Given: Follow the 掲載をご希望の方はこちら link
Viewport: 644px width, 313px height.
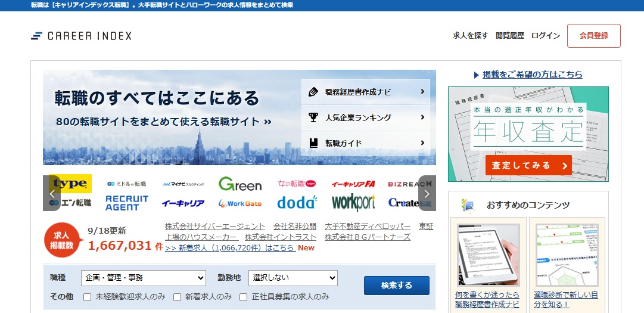Looking at the screenshot, I should [532, 75].
